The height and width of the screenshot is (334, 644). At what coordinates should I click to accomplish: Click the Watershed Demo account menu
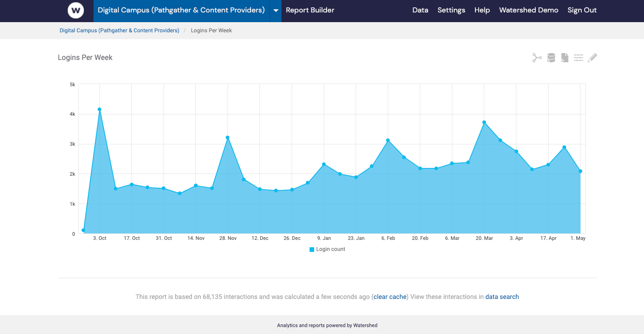[528, 10]
